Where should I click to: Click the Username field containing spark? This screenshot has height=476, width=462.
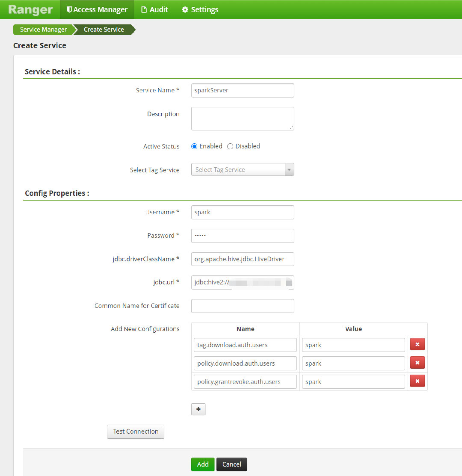[243, 212]
